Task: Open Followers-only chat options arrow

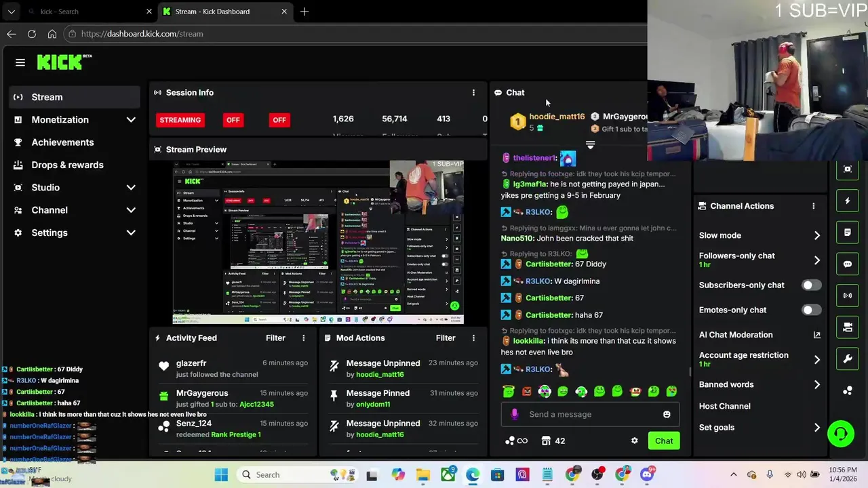Action: (816, 260)
